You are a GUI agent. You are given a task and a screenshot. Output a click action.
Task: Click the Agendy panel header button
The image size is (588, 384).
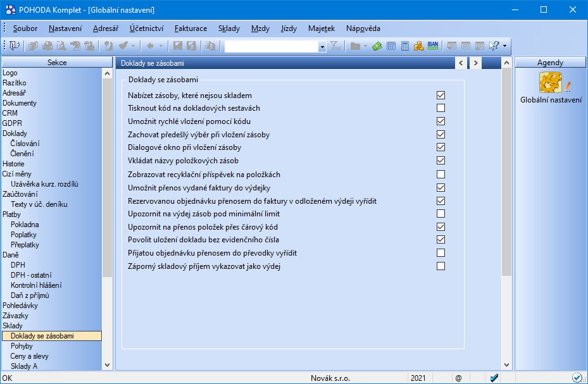550,63
